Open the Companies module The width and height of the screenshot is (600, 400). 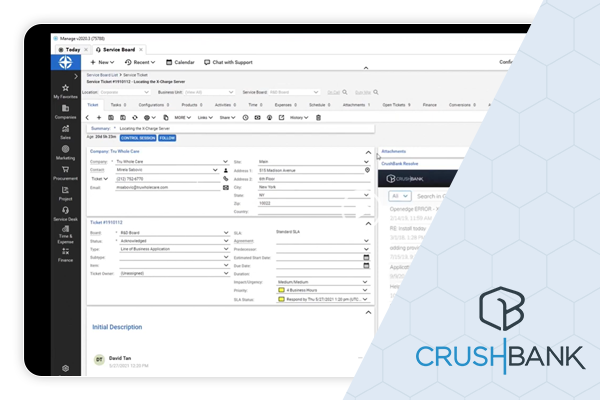click(65, 112)
